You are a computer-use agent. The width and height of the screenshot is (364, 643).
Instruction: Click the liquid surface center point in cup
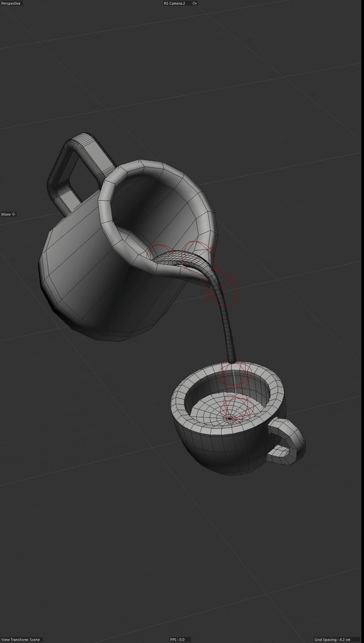coord(231,418)
